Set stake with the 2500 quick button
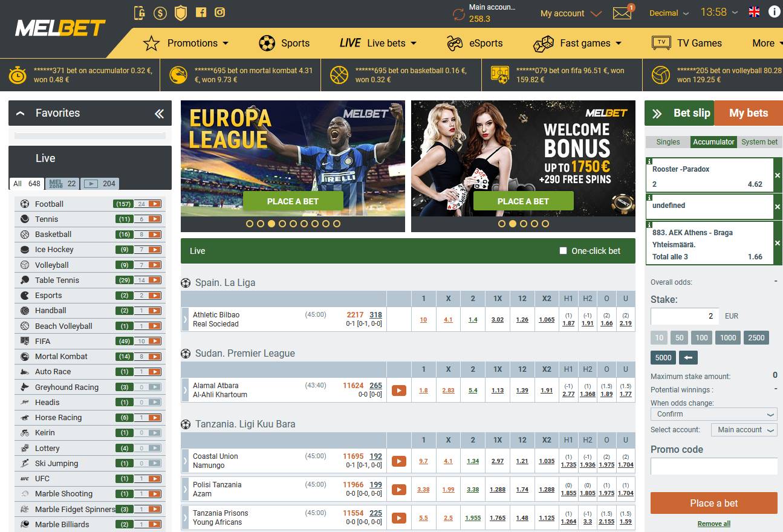The image size is (783, 532). tap(756, 338)
